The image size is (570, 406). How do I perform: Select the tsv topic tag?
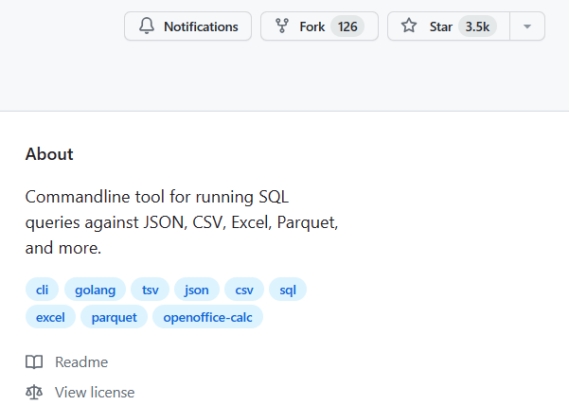pyautogui.click(x=150, y=290)
